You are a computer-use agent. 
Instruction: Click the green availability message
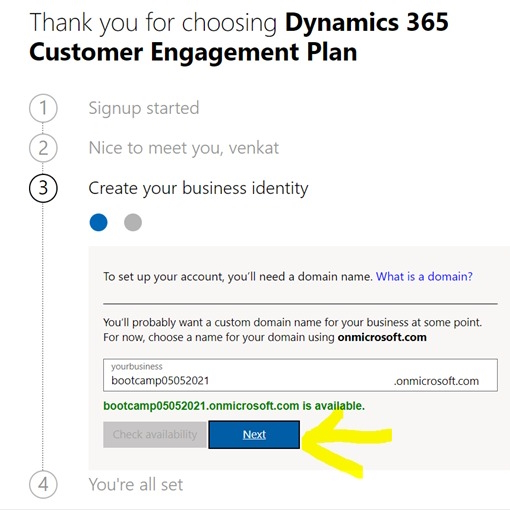pos(234,406)
